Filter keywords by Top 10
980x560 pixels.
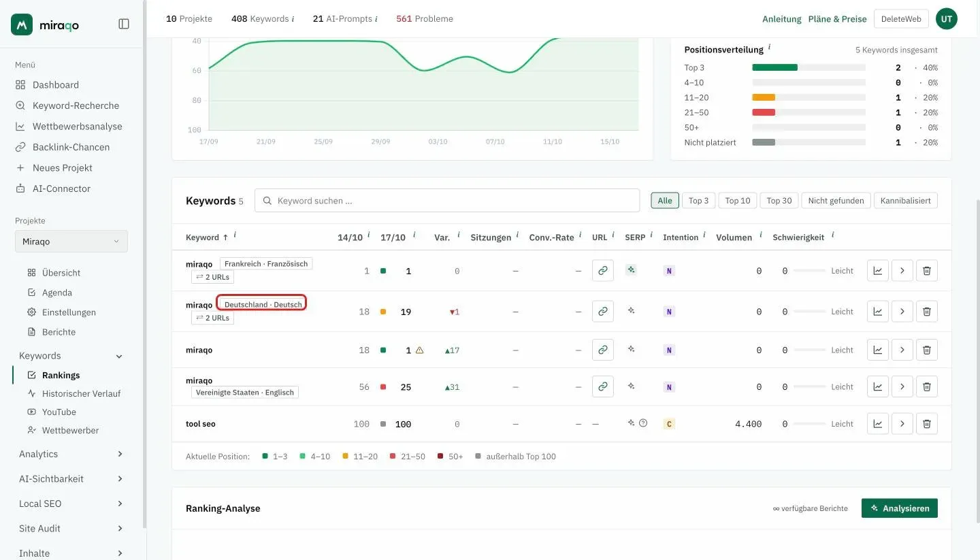click(x=738, y=200)
